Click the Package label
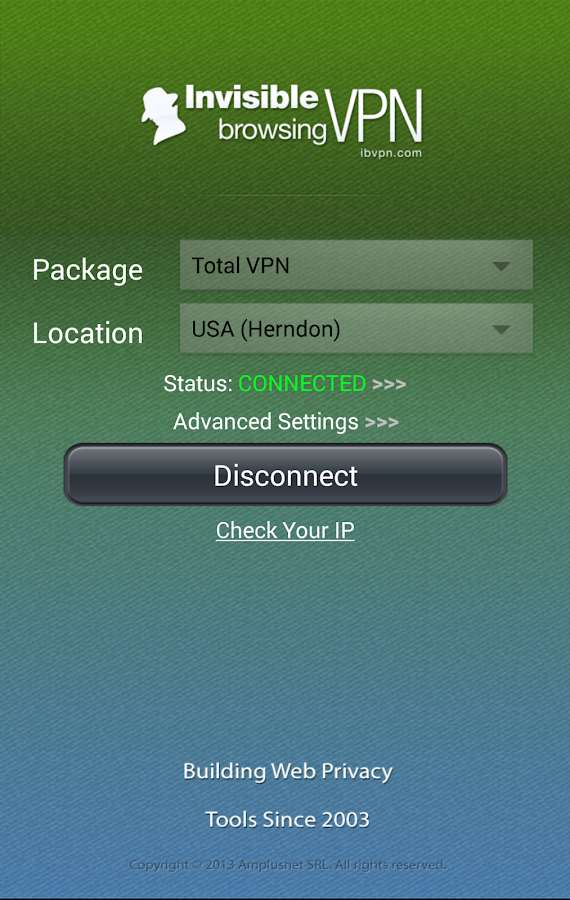 87,270
